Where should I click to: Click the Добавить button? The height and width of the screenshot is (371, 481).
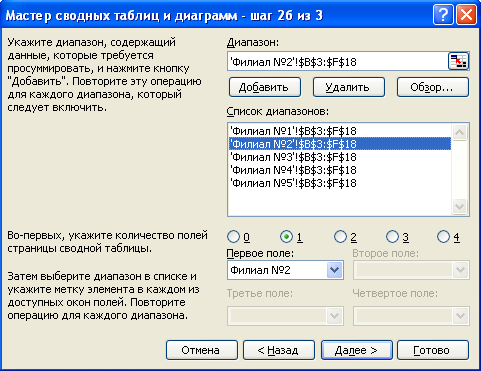(x=265, y=87)
